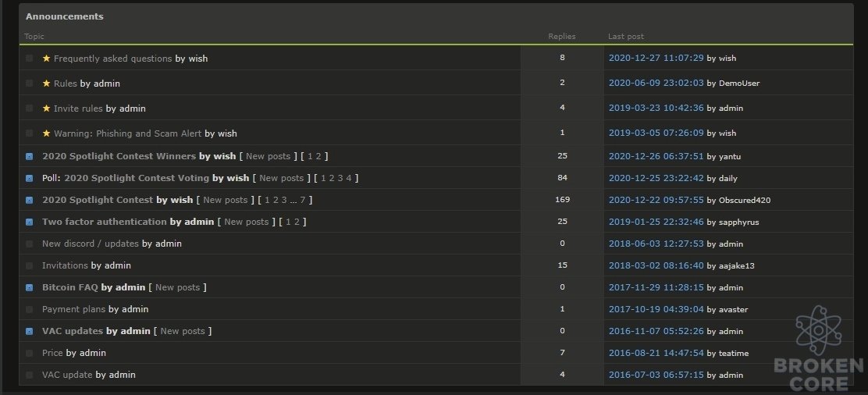Click the new-posts icon beside Two factor authentication
Viewport: 868px width, 395px height.
click(30, 222)
